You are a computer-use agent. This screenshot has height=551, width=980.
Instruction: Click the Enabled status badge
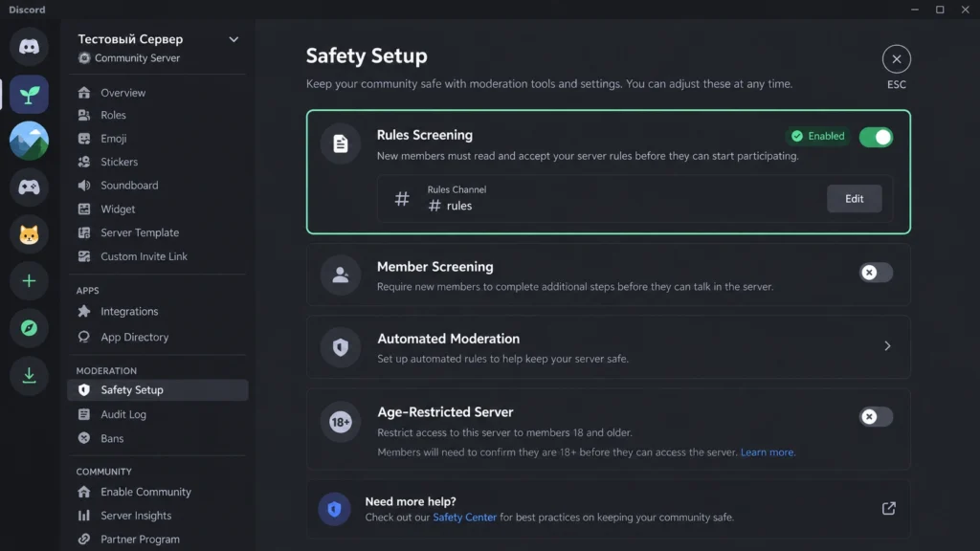(817, 136)
